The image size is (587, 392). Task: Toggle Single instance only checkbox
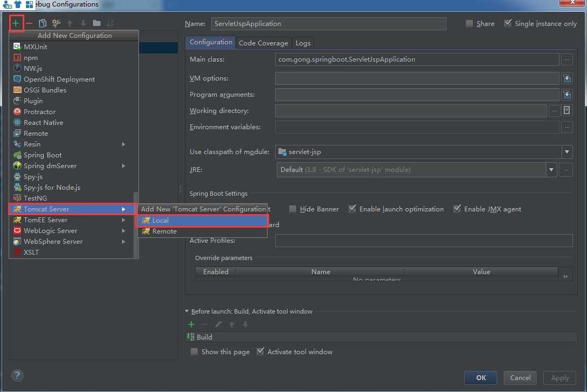[508, 23]
